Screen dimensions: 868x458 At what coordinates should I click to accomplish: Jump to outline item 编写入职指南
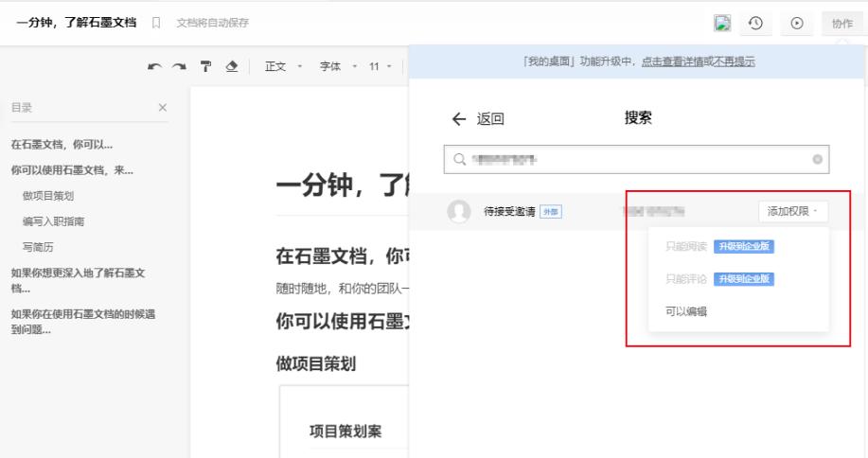point(53,221)
